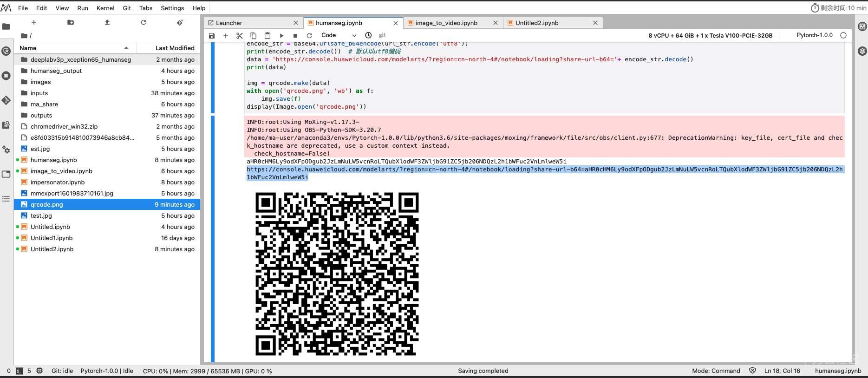Screen dimensions: 868x378
Task: Cut the selected cell
Action: [x=240, y=35]
